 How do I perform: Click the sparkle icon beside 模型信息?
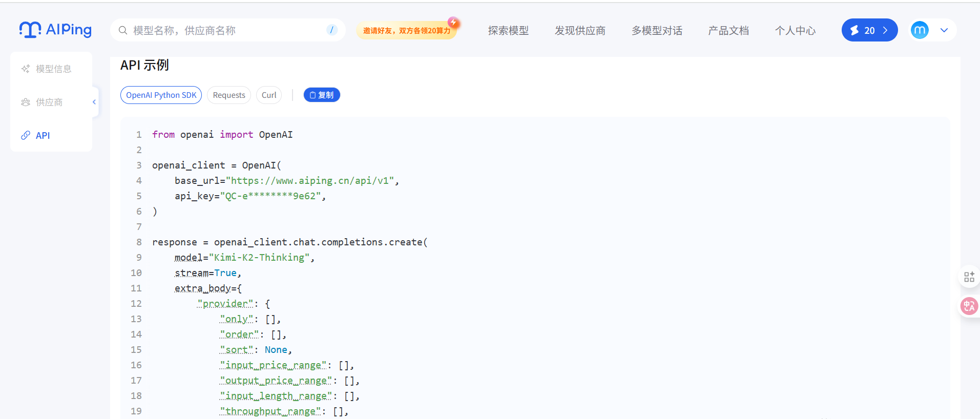pyautogui.click(x=26, y=69)
